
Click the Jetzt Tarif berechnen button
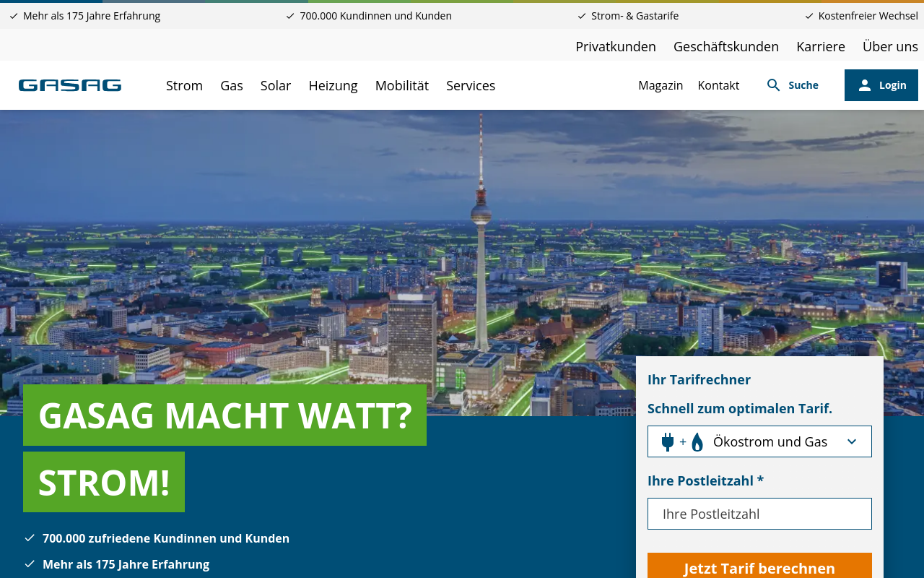click(x=759, y=568)
